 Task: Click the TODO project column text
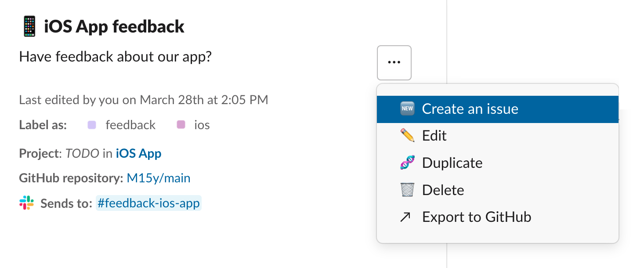[x=82, y=154]
